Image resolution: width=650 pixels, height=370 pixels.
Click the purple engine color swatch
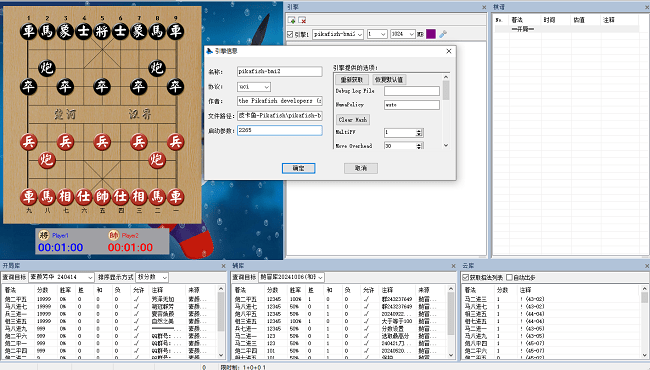[x=431, y=34]
